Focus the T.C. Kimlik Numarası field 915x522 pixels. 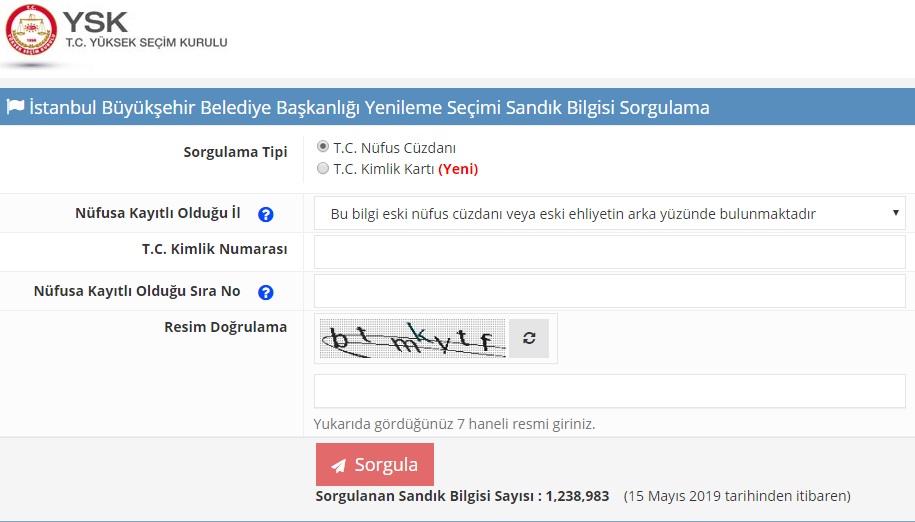(x=609, y=253)
